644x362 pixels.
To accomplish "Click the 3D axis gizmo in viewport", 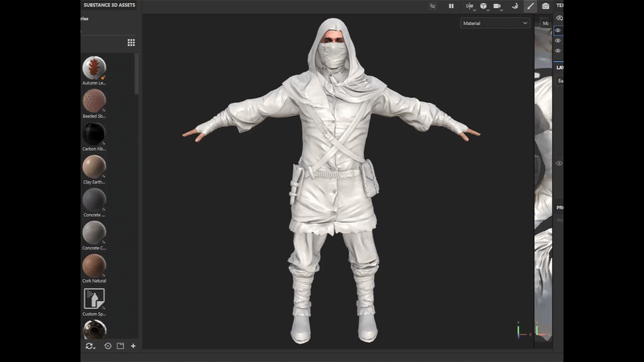I will click(x=522, y=330).
